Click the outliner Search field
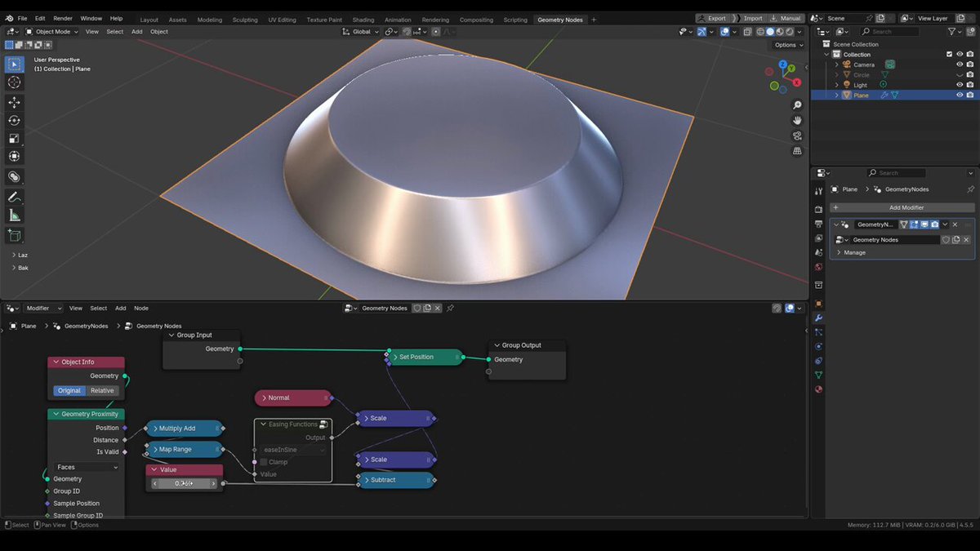The image size is (980, 551). (895, 32)
